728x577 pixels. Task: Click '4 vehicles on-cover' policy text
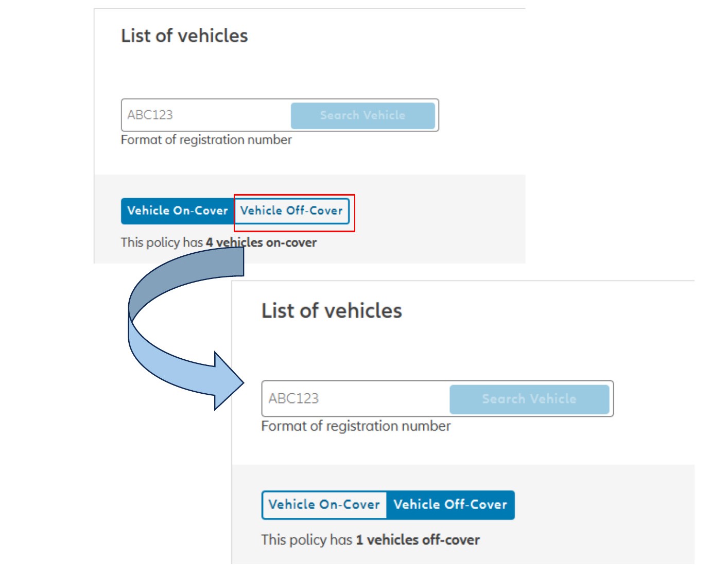click(x=261, y=242)
